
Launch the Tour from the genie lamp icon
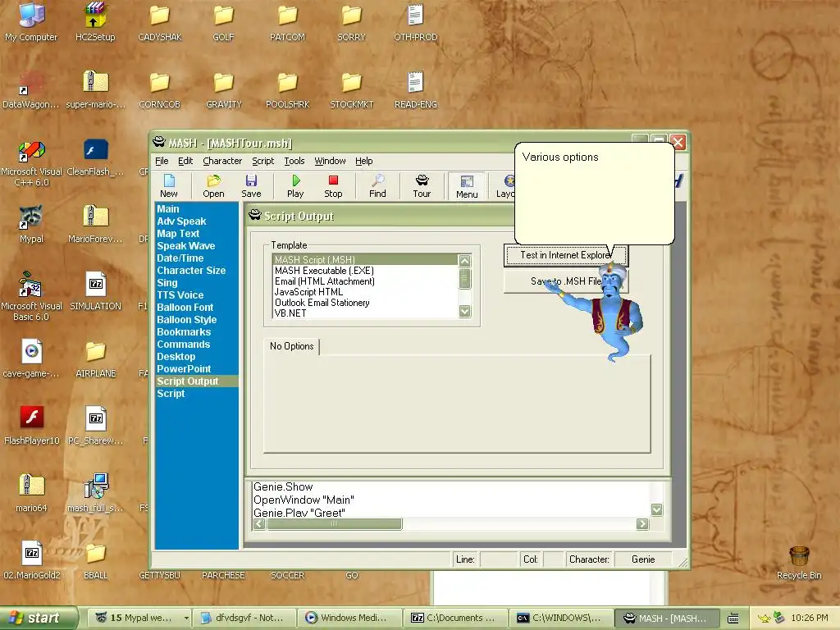coord(422,186)
